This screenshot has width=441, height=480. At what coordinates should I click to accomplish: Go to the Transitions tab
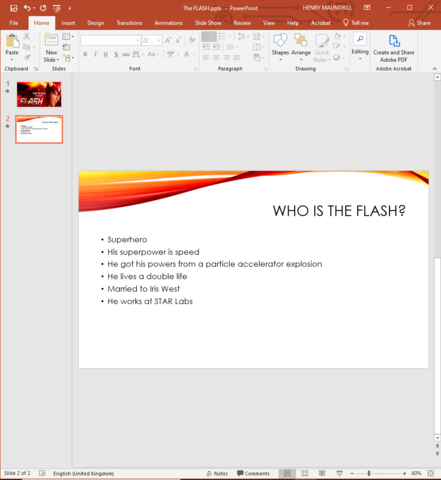tap(129, 23)
